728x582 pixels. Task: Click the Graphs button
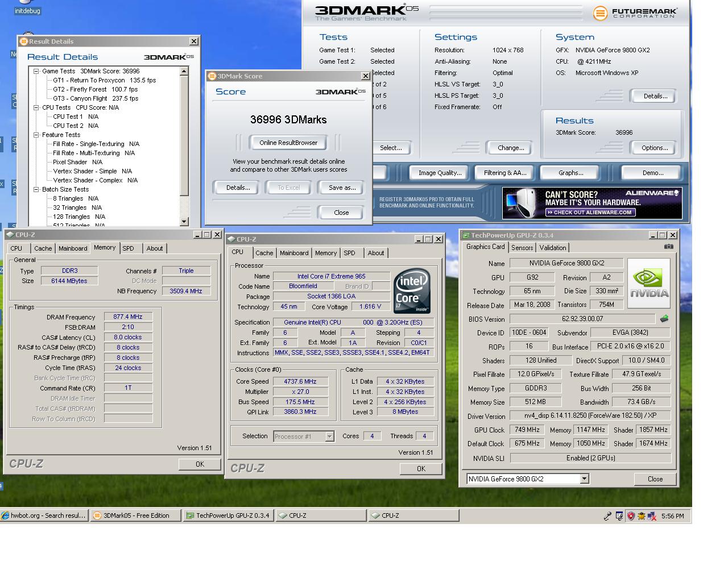570,173
